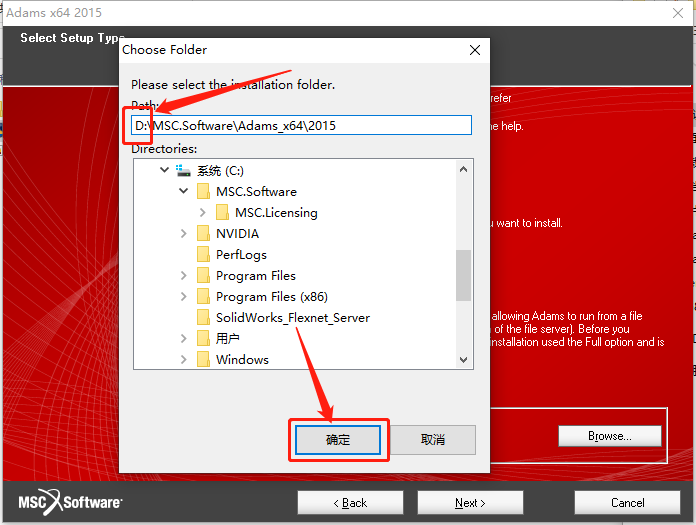Collapse the MSC.Software tree node
This screenshot has height=525, width=696.
pyautogui.click(x=183, y=191)
